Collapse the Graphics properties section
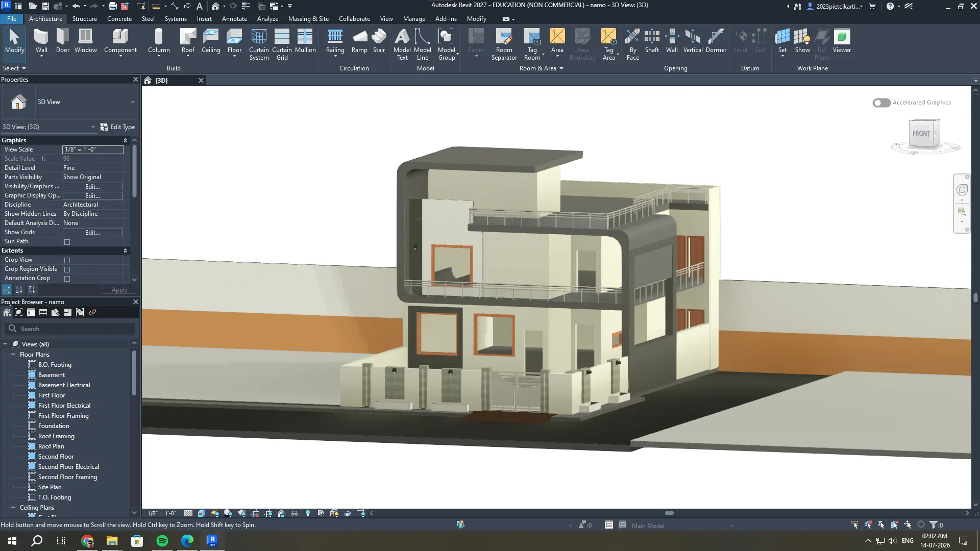This screenshot has height=551, width=980. [x=125, y=140]
